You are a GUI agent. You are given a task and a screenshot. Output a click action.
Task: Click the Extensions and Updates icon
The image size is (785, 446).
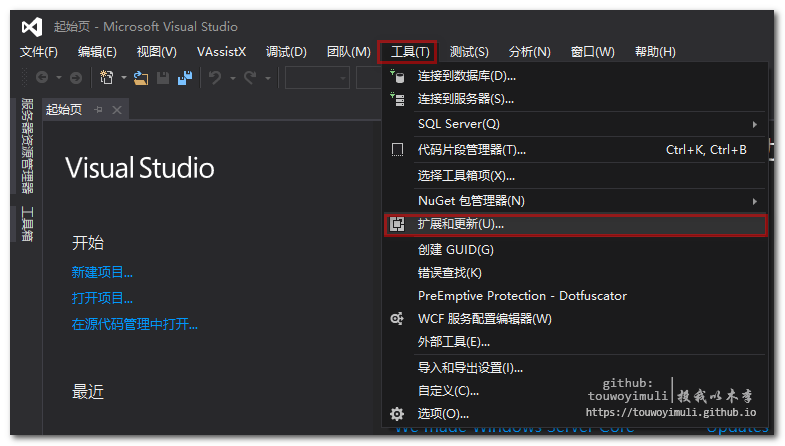tap(397, 224)
